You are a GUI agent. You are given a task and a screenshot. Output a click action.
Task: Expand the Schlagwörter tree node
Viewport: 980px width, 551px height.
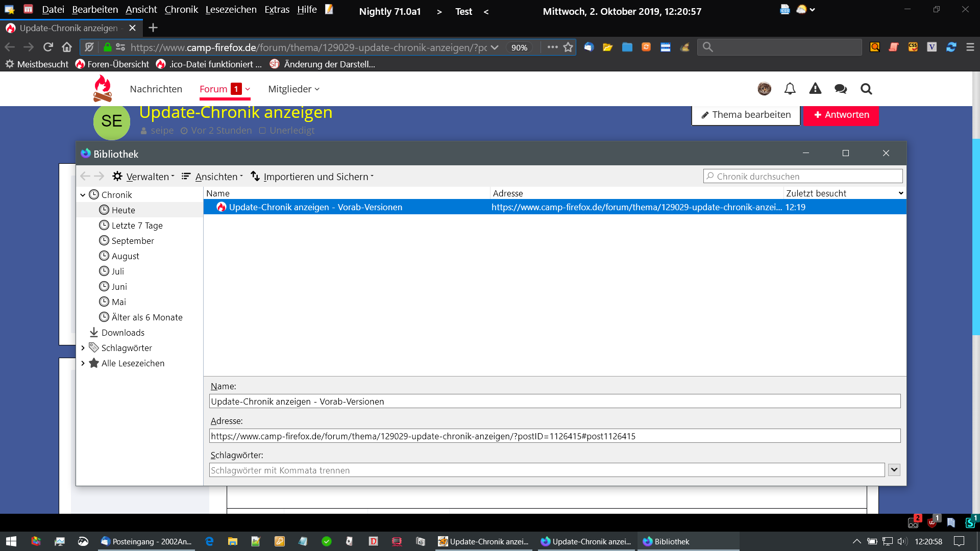click(x=83, y=348)
